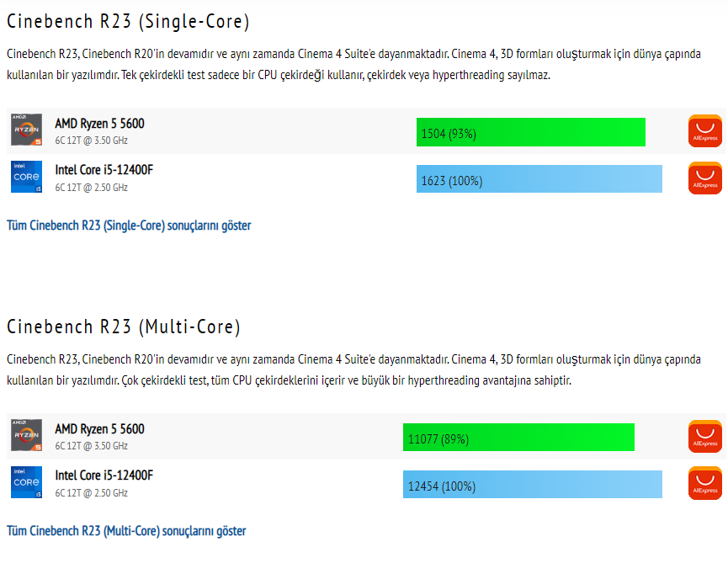This screenshot has width=728, height=563.
Task: Click the blue 12454 (100%) score bar
Action: pos(532,486)
